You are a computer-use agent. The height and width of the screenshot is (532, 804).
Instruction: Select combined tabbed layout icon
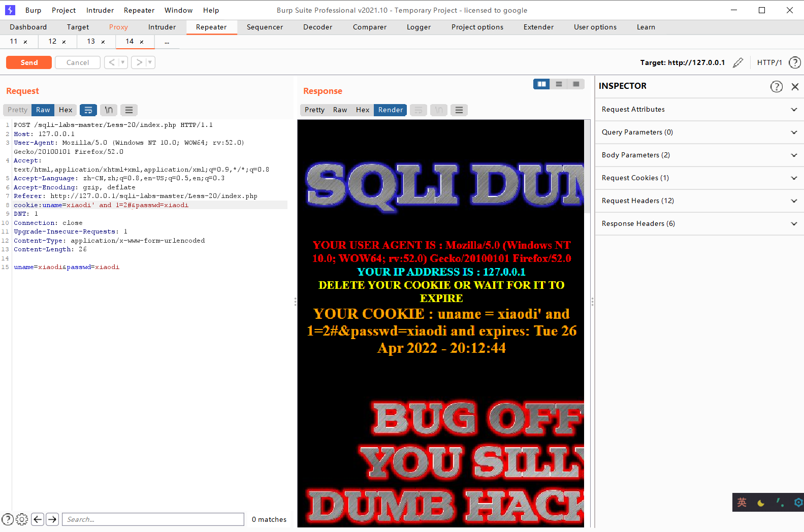(x=576, y=84)
